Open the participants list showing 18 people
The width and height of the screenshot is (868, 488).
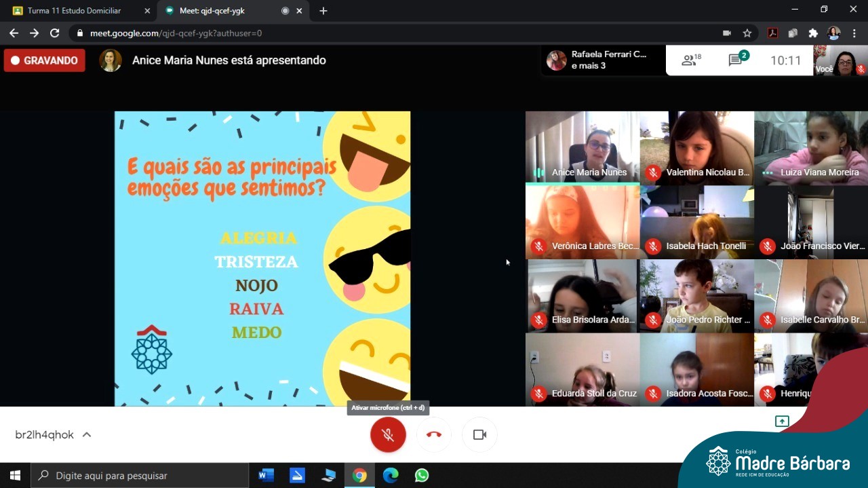tap(691, 60)
